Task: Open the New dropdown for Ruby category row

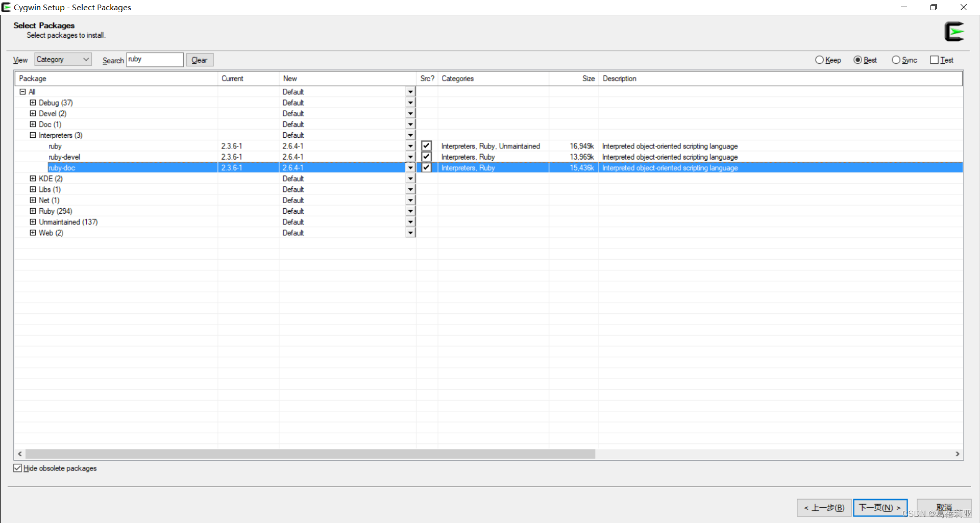Action: [x=410, y=211]
